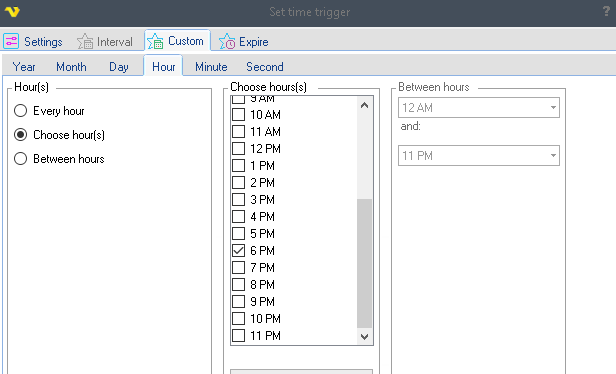
Task: Click the Interval star icon
Action: pos(85,41)
